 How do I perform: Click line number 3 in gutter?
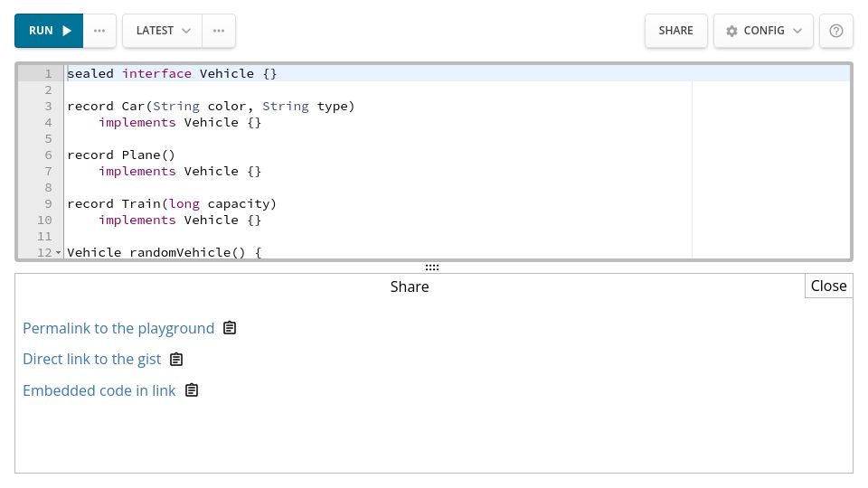(48, 107)
